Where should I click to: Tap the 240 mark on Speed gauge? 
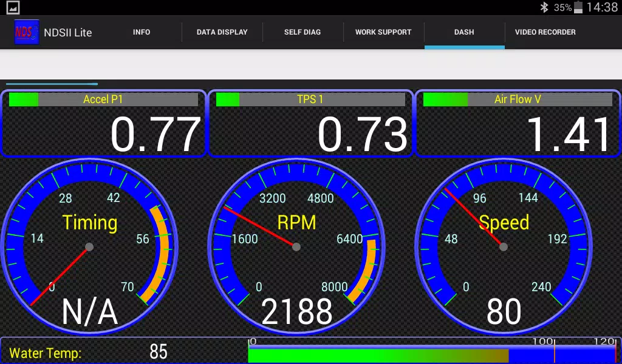point(541,287)
